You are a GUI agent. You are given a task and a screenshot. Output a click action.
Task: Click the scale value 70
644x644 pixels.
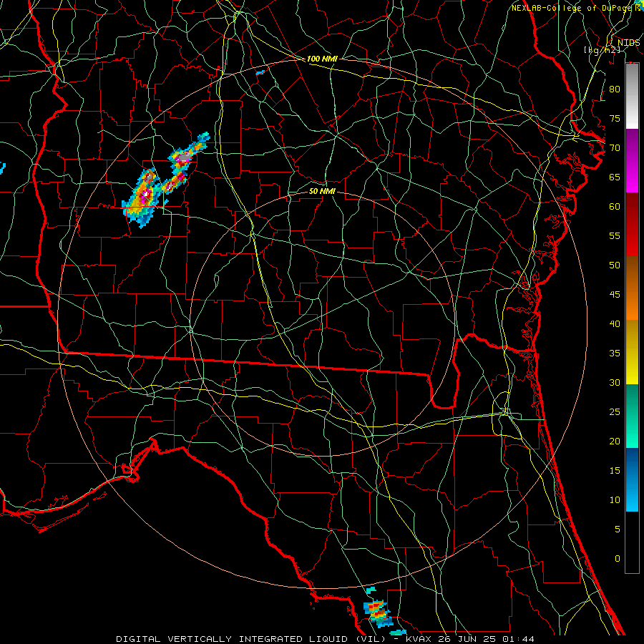click(615, 148)
